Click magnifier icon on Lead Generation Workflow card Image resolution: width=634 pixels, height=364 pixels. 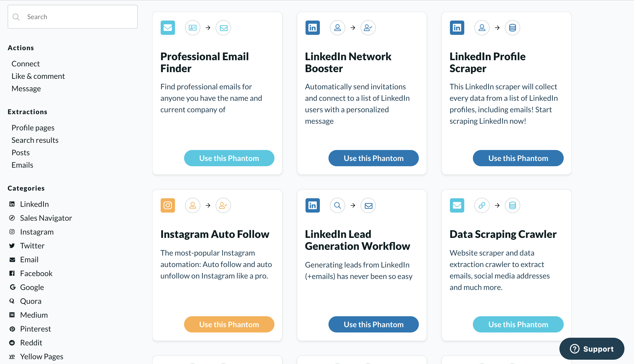click(x=337, y=205)
